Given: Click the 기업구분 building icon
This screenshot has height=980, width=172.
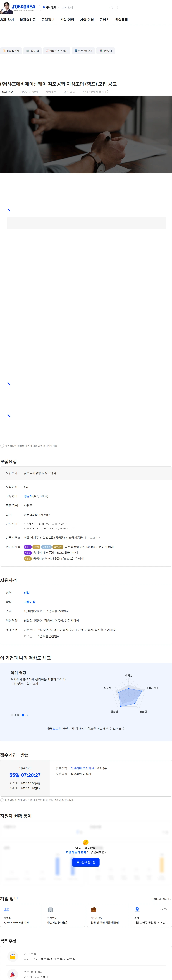Looking at the screenshot, I should [50, 910].
